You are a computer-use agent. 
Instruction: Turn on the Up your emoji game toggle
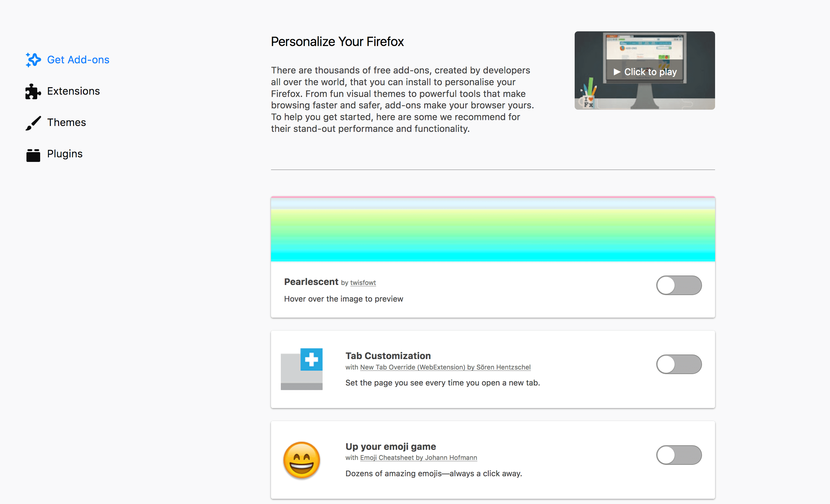679,455
